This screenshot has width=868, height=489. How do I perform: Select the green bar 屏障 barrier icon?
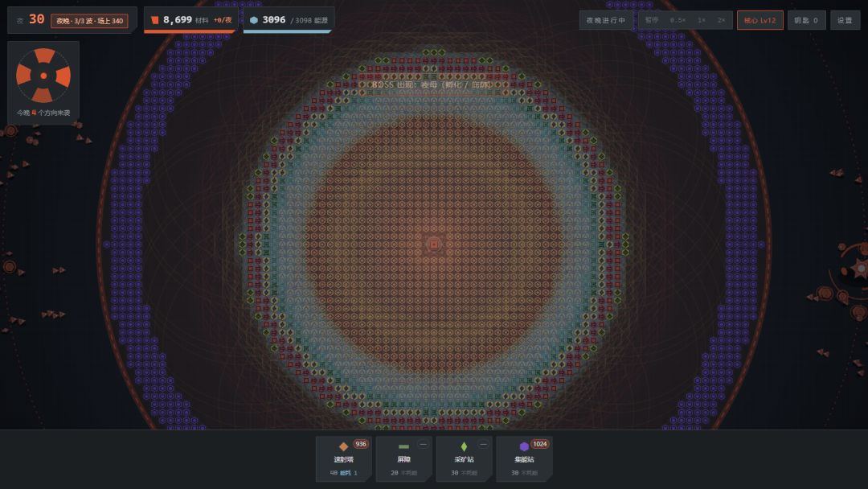(x=403, y=446)
